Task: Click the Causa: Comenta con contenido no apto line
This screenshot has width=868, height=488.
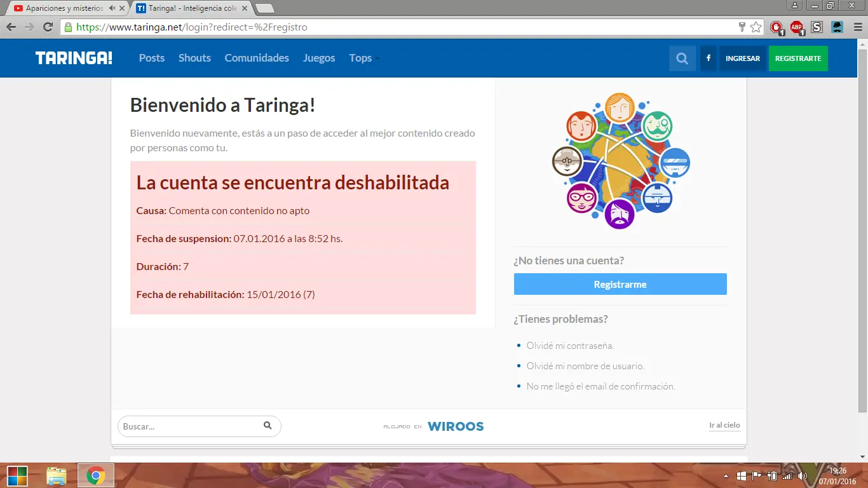Action: (x=223, y=210)
